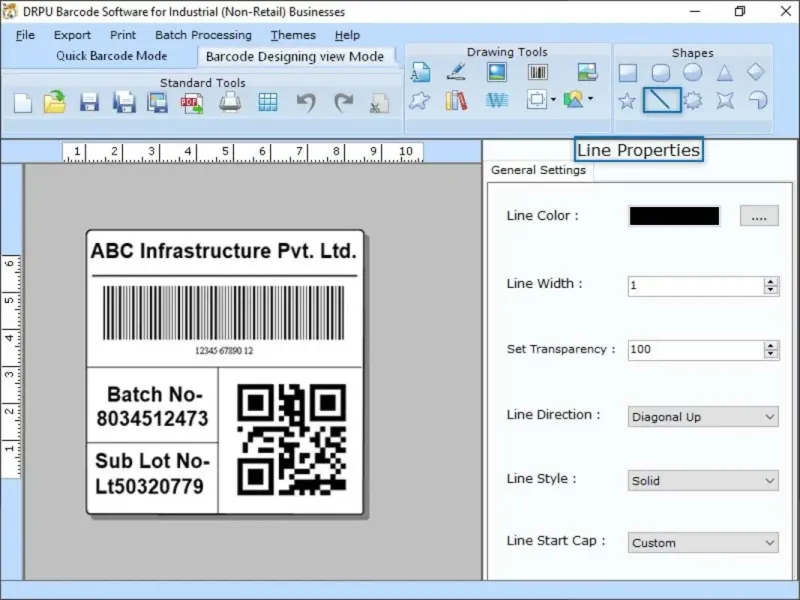The height and width of the screenshot is (600, 800).
Task: Pick the triangle shape tool
Action: 724,72
